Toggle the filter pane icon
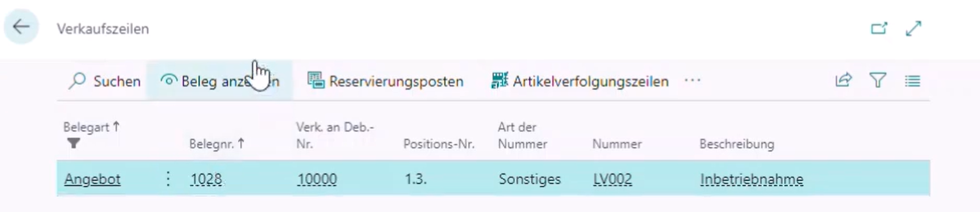 878,81
